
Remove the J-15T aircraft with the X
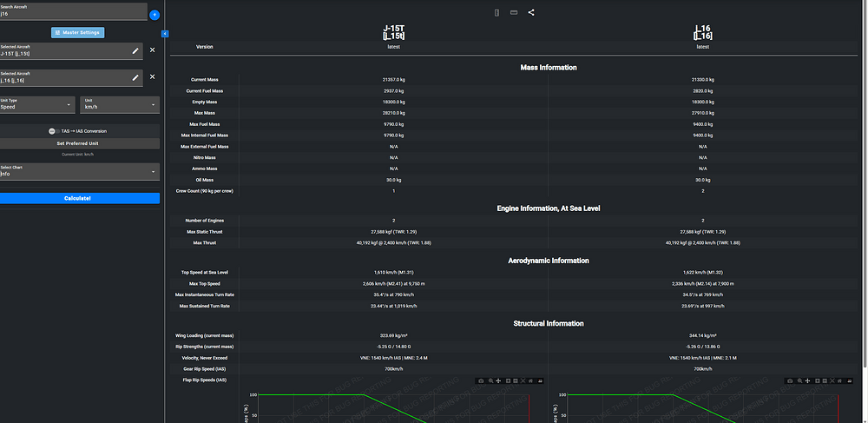[152, 50]
